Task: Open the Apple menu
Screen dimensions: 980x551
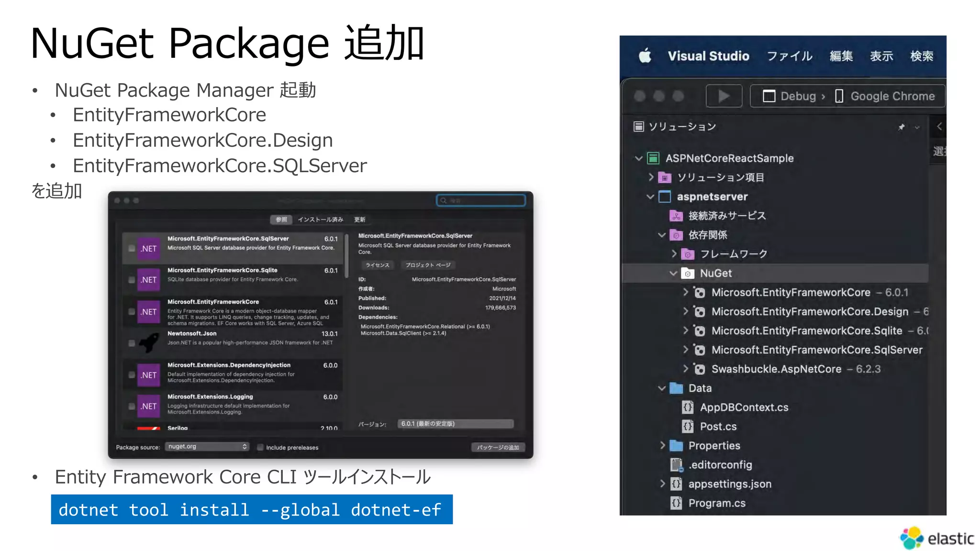Action: (x=645, y=56)
